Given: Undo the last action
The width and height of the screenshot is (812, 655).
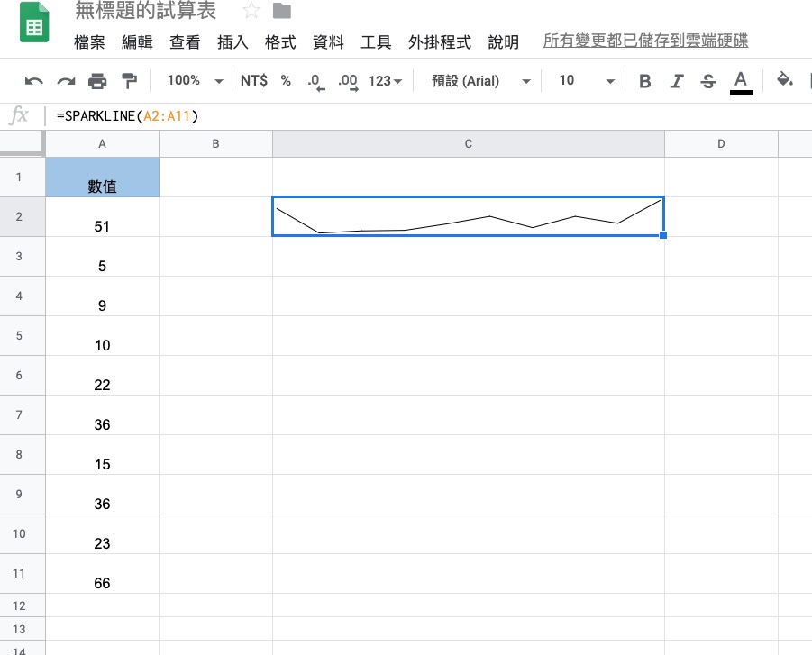Looking at the screenshot, I should pyautogui.click(x=34, y=81).
